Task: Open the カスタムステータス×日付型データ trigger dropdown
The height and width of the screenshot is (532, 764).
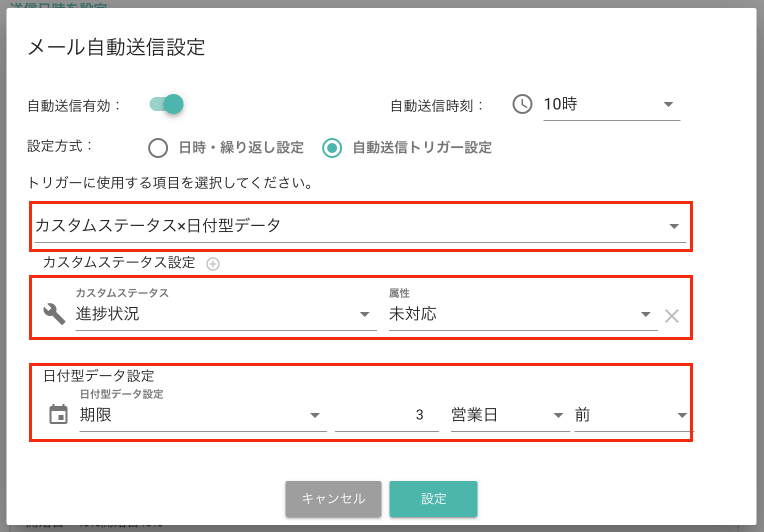Action: (x=360, y=226)
